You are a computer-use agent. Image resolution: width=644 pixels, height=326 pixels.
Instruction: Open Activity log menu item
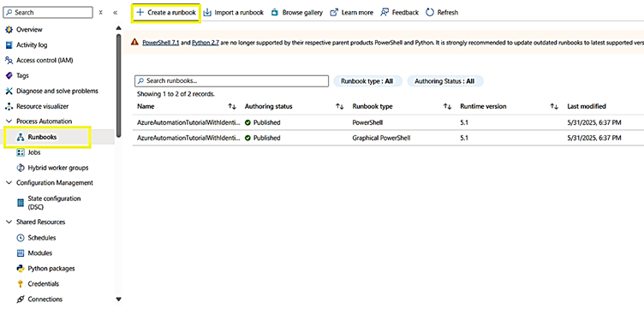click(32, 45)
